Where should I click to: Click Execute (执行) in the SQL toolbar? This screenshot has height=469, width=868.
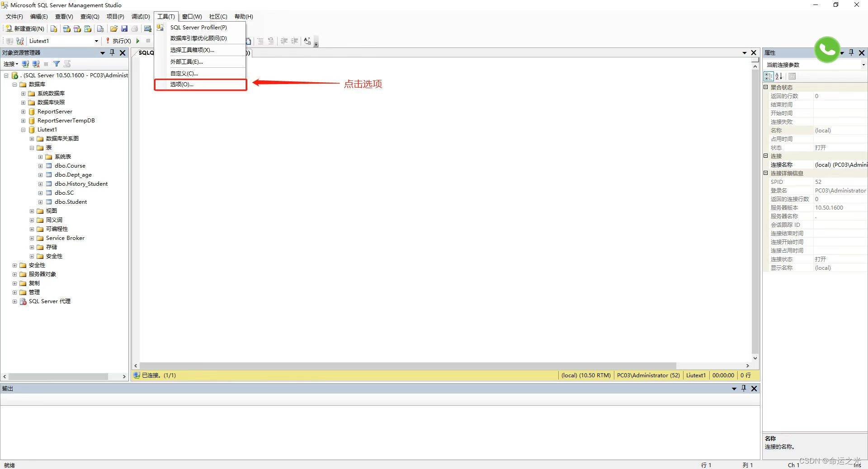pos(118,41)
